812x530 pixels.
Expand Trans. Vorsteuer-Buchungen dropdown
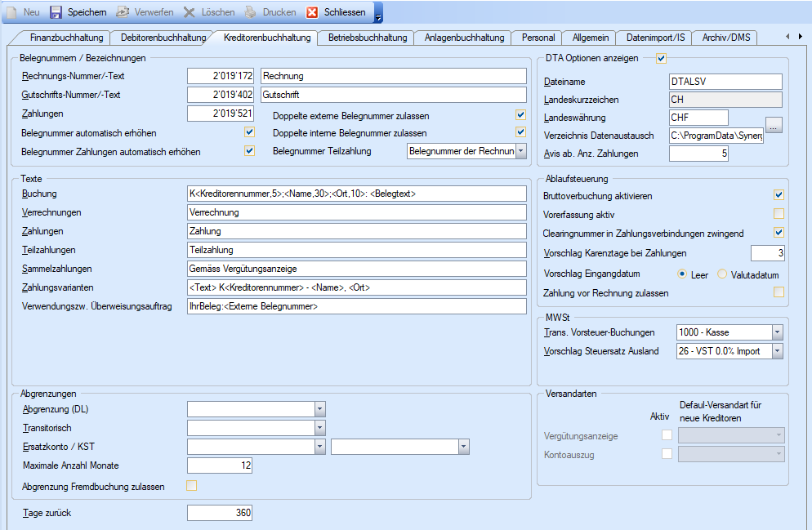coord(777,332)
